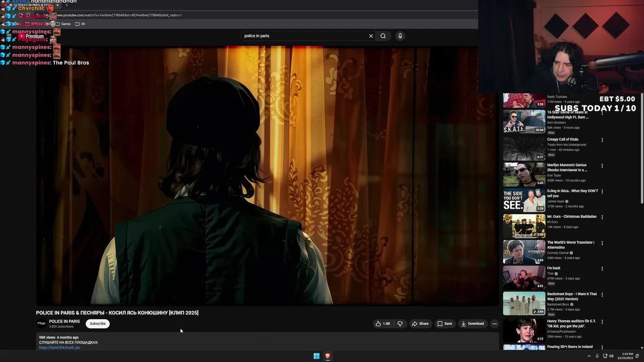Image resolution: width=644 pixels, height=362 pixels.
Task: Open Brave browser from taskbar
Action: click(x=328, y=356)
